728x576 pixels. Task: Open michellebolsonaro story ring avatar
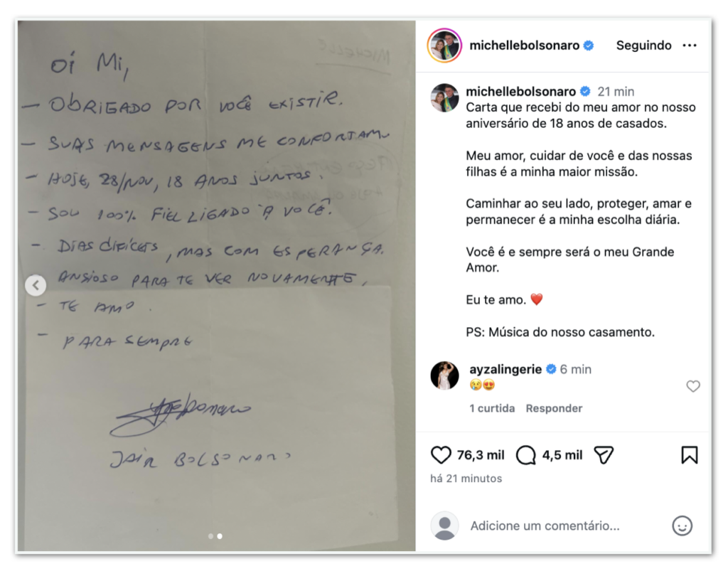[444, 45]
